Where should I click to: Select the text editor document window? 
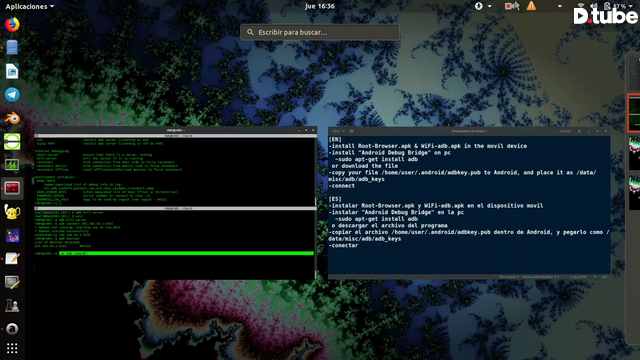coord(469,203)
